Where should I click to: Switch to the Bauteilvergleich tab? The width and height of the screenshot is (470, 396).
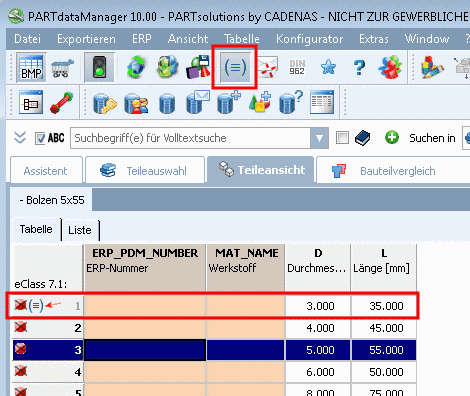click(x=393, y=170)
